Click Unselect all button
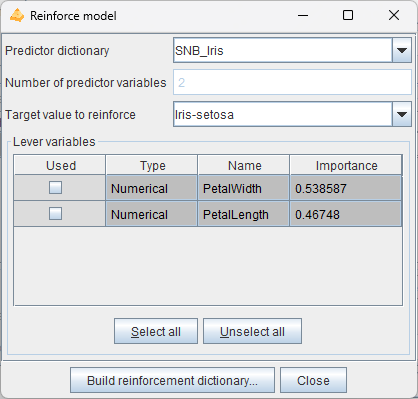Viewport: 418px width, 399px height. tap(252, 331)
